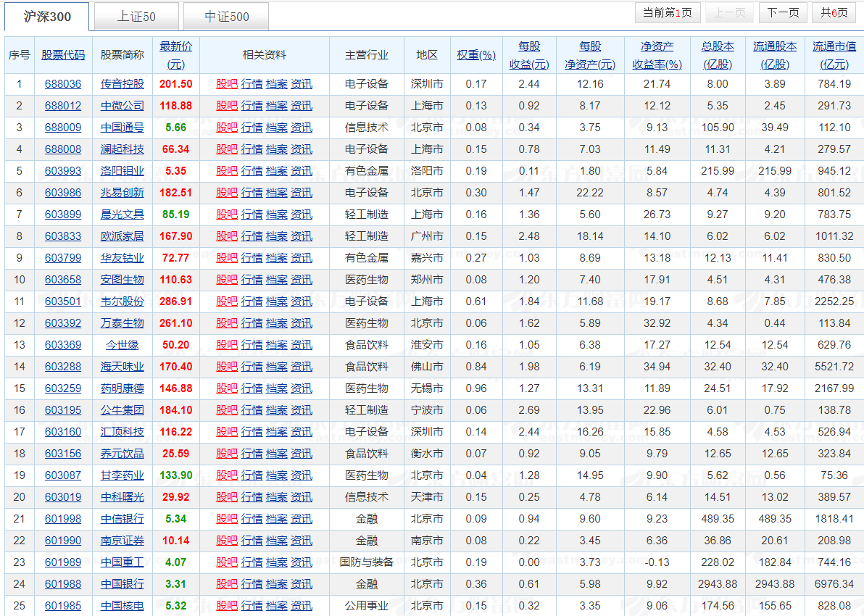Open 档案 link for 中国通号
The image size is (864, 616).
click(x=277, y=128)
